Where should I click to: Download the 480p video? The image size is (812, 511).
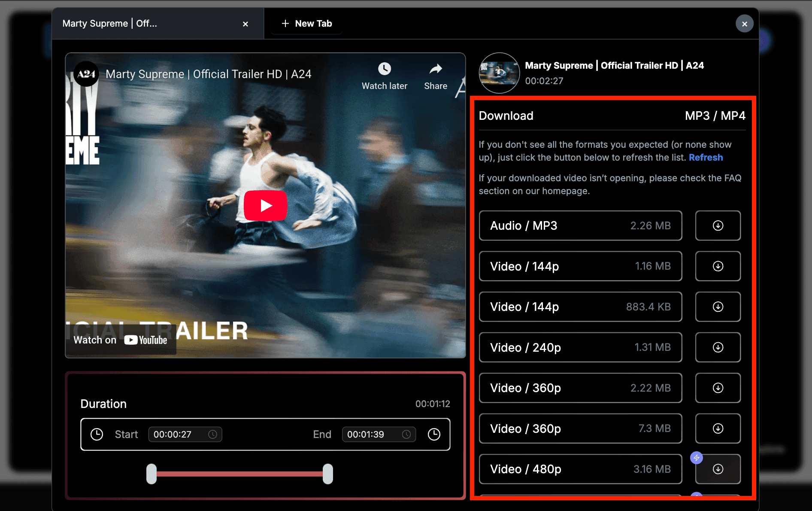(x=718, y=469)
